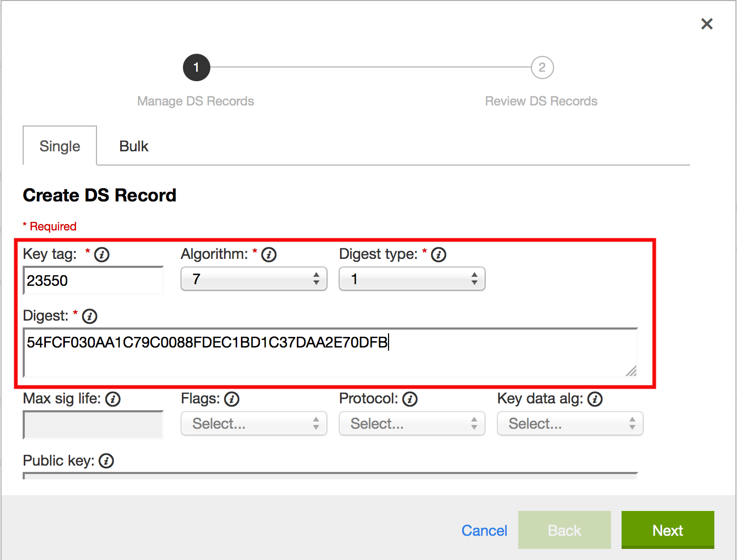This screenshot has height=560, width=737.
Task: Click the Digest info icon
Action: click(x=89, y=316)
